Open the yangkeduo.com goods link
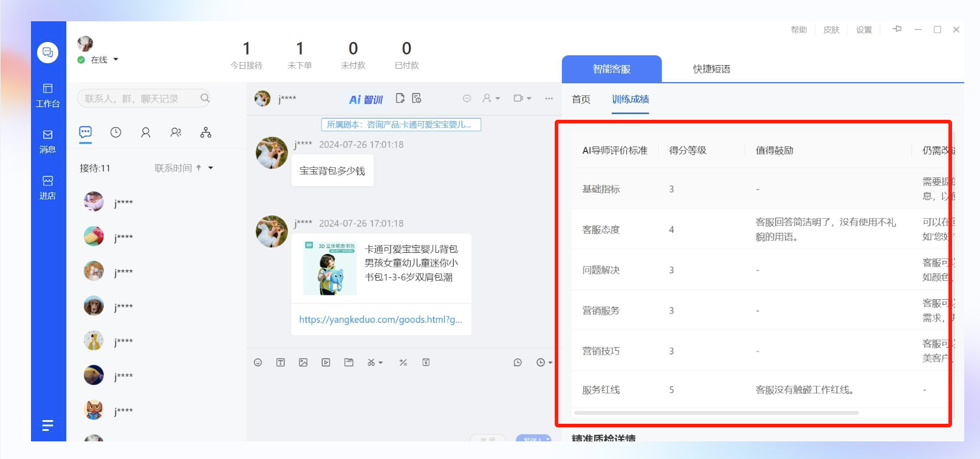The height and width of the screenshot is (459, 980). pyautogui.click(x=380, y=319)
